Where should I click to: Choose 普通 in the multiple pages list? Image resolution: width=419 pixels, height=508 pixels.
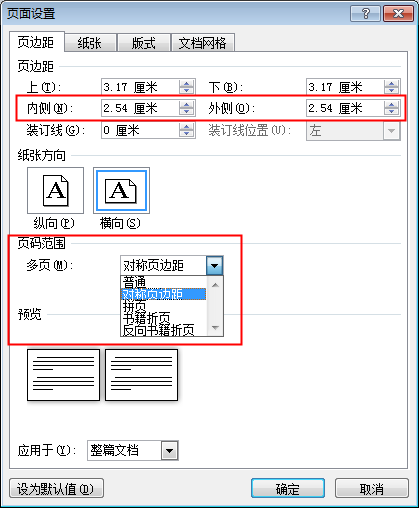(163, 282)
